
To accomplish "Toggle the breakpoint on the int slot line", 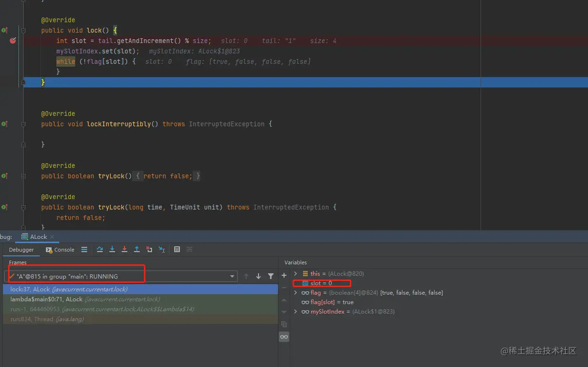I will (x=13, y=41).
